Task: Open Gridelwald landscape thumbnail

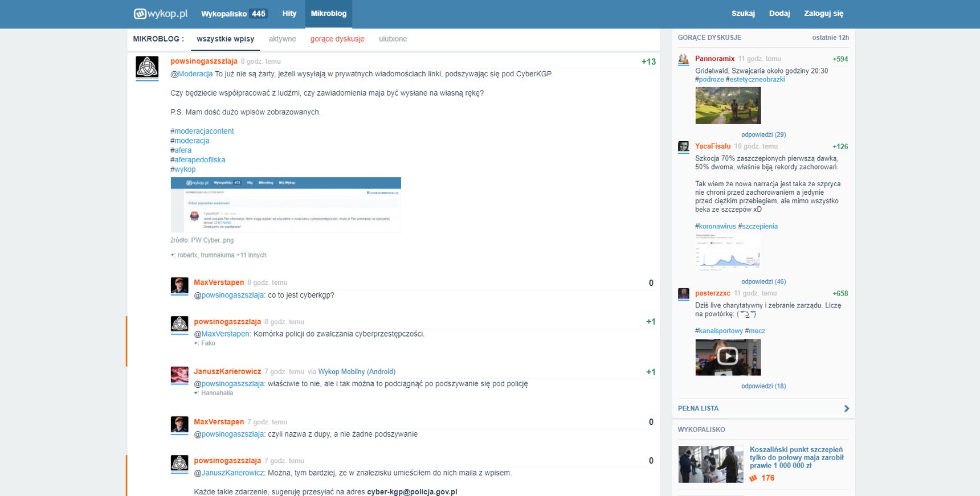Action: coord(728,106)
